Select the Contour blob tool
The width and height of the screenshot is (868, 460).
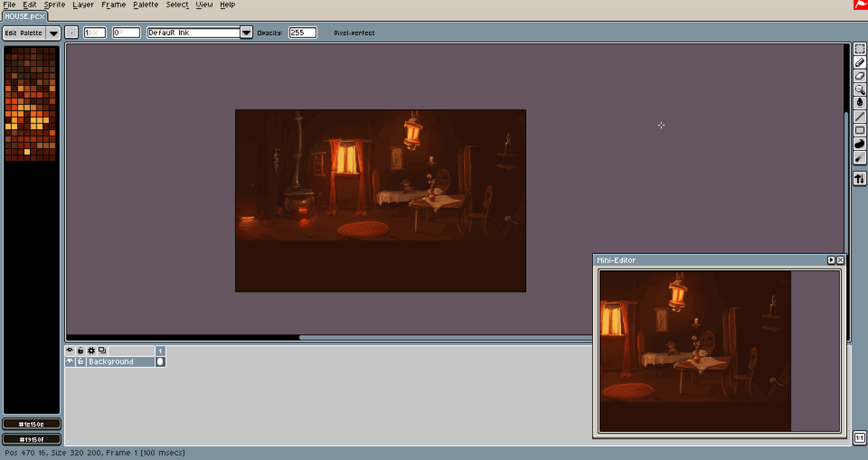click(860, 144)
